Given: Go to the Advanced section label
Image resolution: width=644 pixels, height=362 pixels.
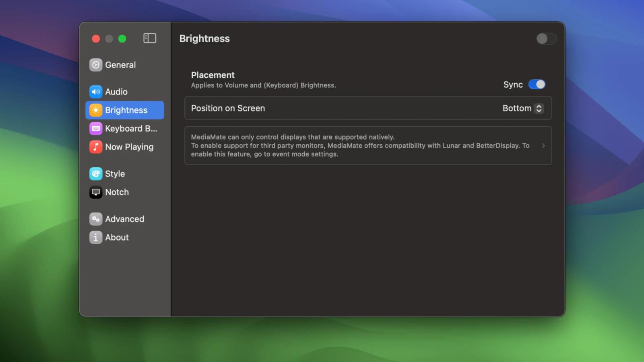Looking at the screenshot, I should [124, 219].
